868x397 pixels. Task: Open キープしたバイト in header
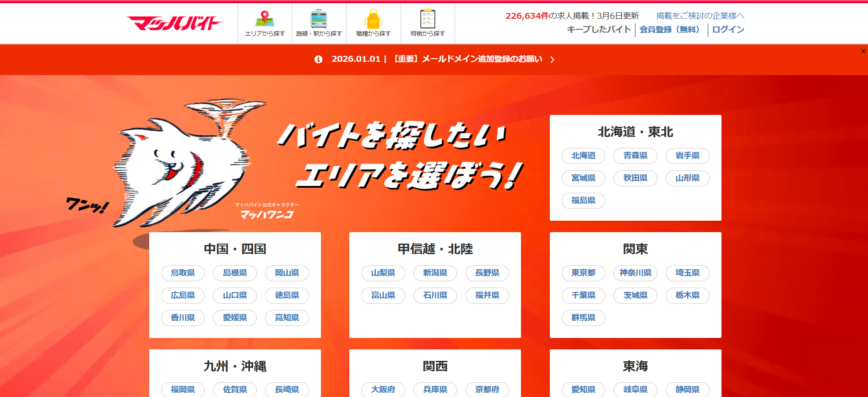[598, 30]
